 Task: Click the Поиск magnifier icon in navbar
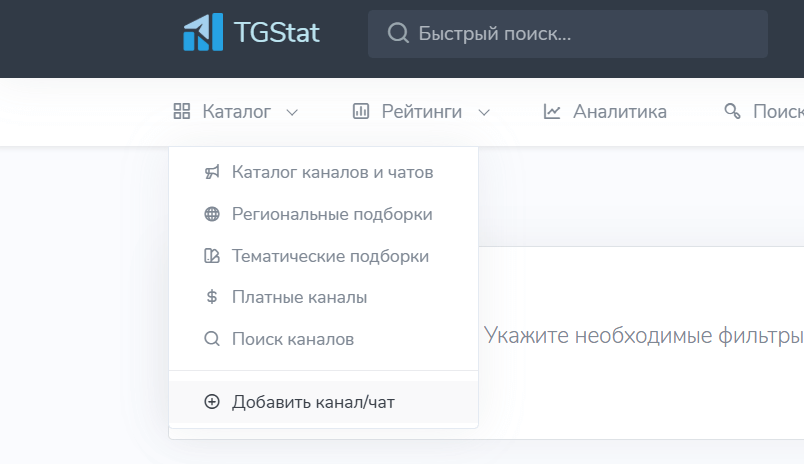(732, 111)
